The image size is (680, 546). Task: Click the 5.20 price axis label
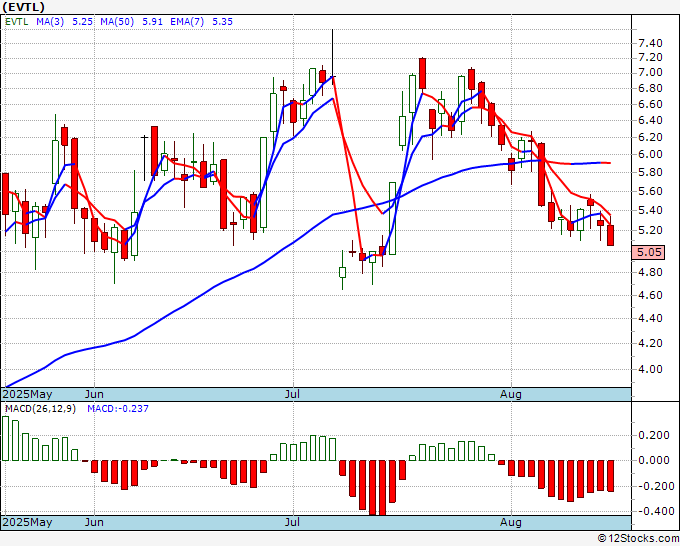tap(650, 230)
